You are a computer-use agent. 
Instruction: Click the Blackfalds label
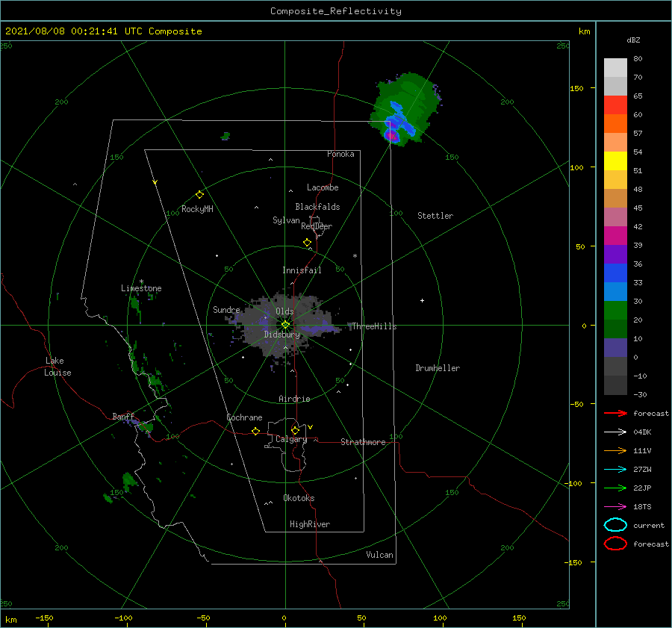point(317,207)
